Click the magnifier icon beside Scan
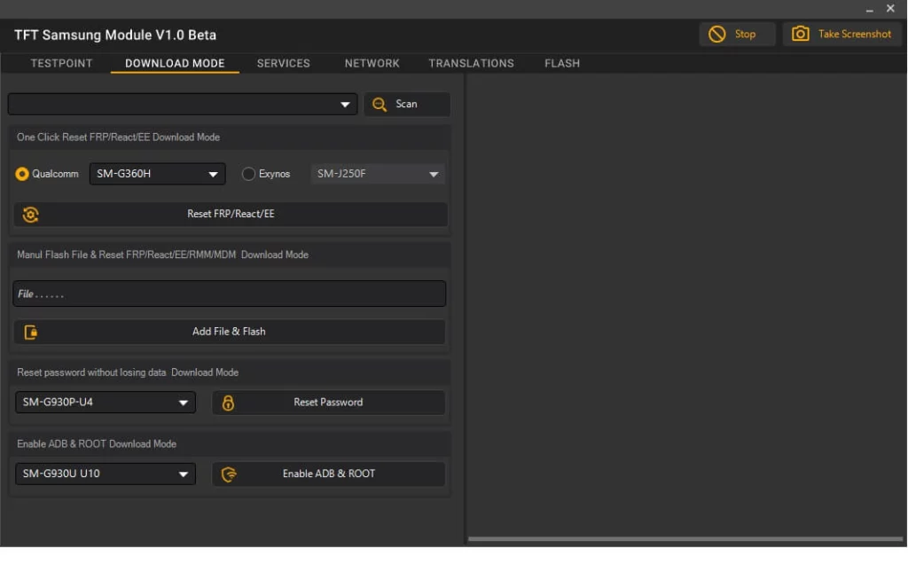The height and width of the screenshot is (588, 908). click(380, 105)
